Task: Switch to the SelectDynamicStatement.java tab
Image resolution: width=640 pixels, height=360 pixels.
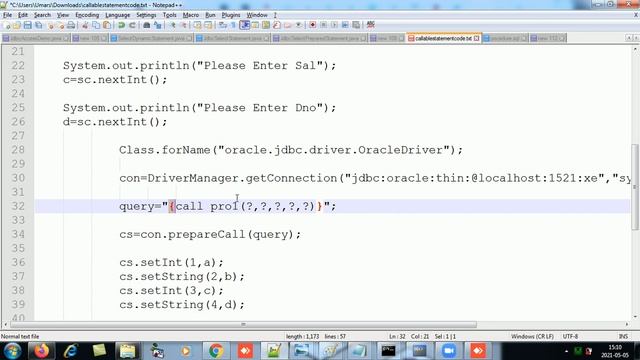Action: coord(151,38)
